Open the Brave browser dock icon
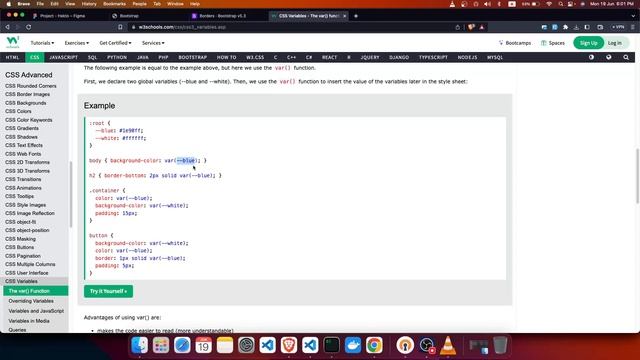This screenshot has height=360, width=640. (x=289, y=345)
